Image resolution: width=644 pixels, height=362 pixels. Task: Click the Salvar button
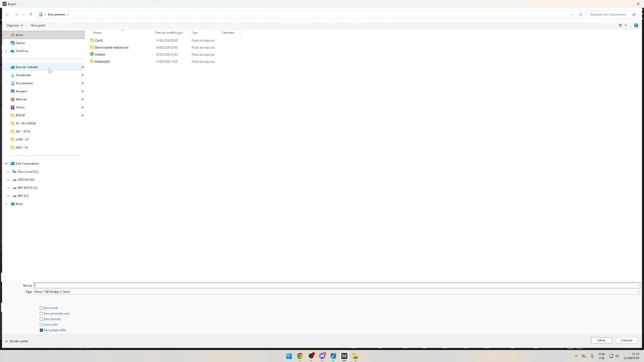(601, 340)
